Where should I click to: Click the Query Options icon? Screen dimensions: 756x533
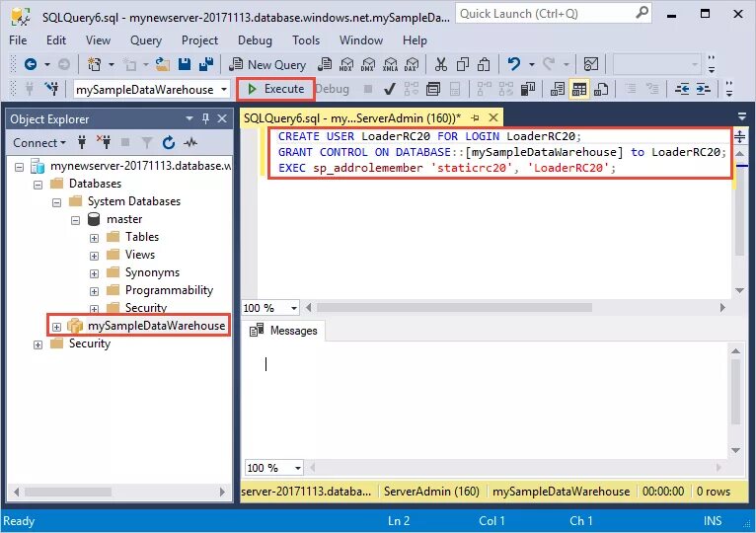click(433, 89)
